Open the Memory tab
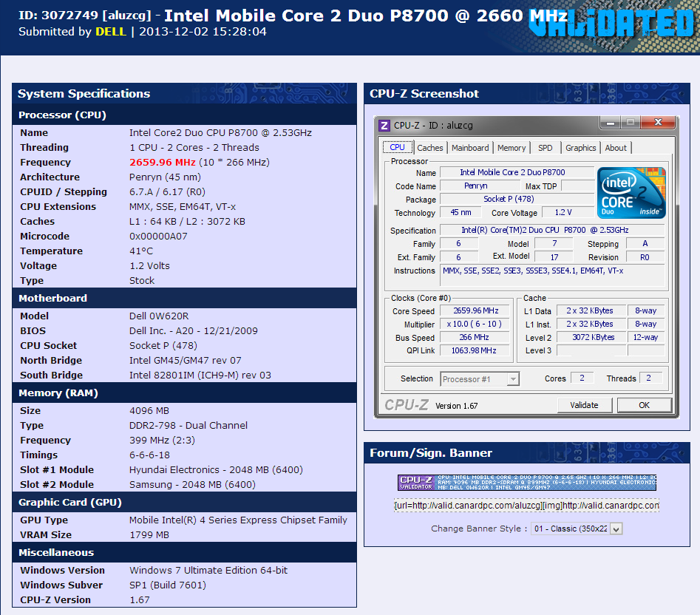This screenshot has height=615, width=700. click(512, 148)
